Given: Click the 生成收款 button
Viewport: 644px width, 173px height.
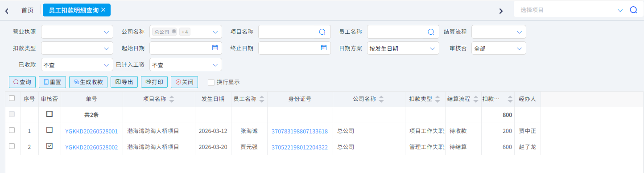Looking at the screenshot, I should click(88, 82).
